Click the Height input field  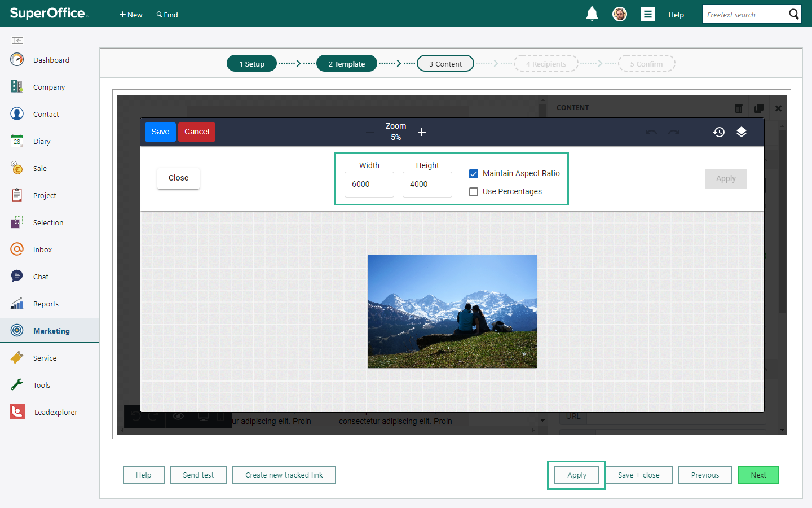427,185
